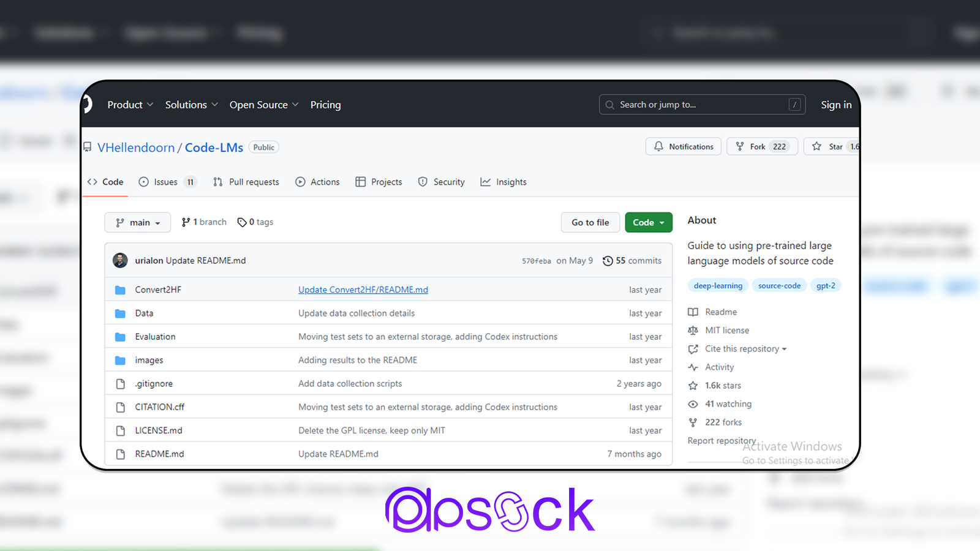980x551 pixels.
Task: Open the README.md file in list
Action: pos(159,454)
